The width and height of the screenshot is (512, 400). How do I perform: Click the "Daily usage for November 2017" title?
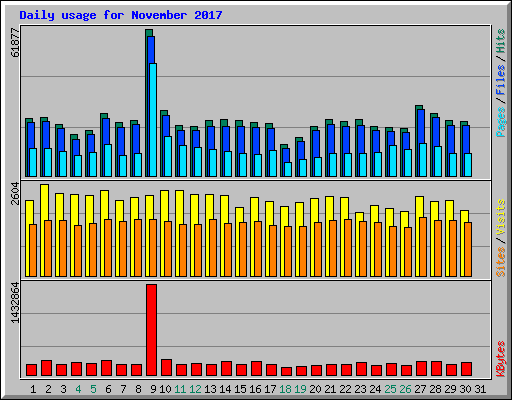click(x=121, y=15)
